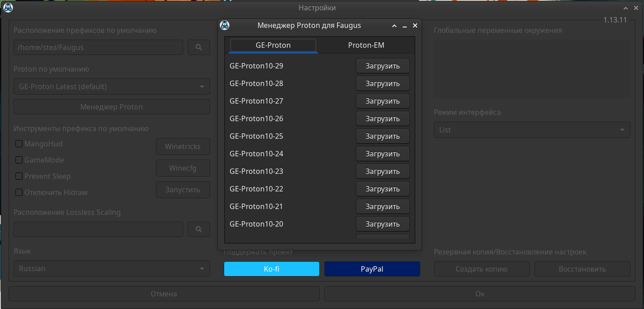Expand the interface mode List dropdown

click(532, 130)
